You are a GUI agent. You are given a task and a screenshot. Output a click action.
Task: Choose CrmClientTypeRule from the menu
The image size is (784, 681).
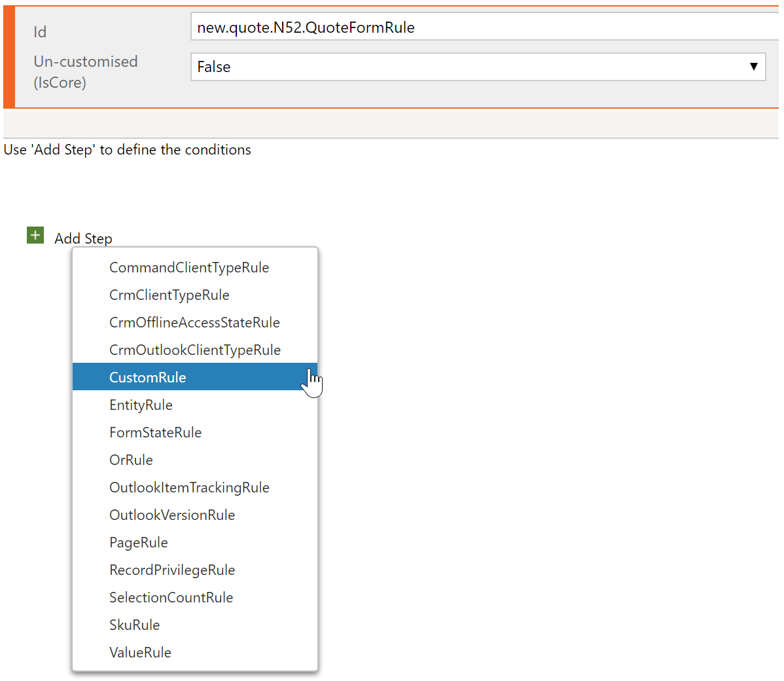169,295
